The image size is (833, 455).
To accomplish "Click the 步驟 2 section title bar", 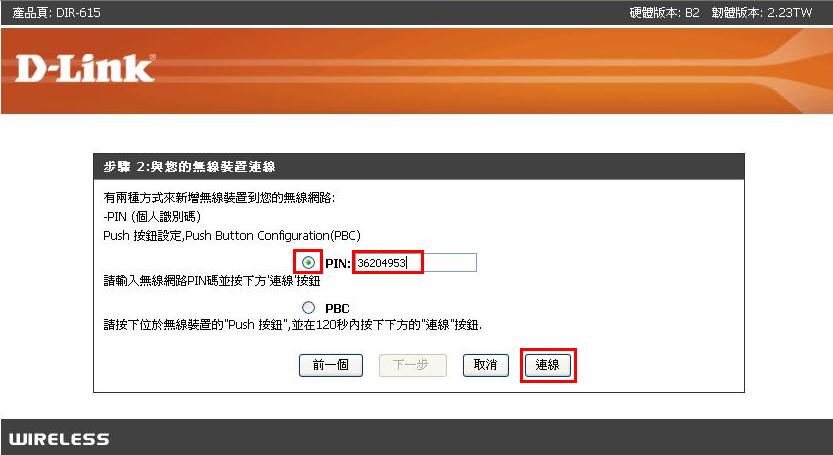I will 419,167.
